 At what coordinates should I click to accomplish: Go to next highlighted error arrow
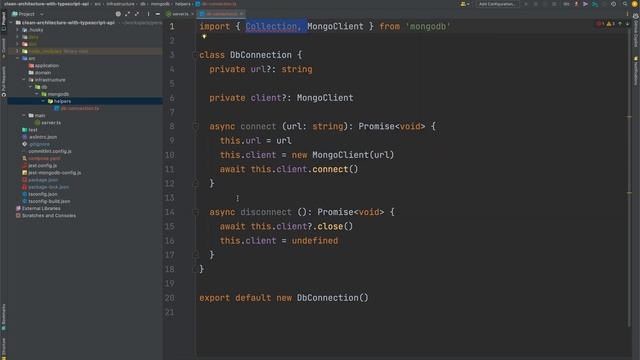coord(627,24)
